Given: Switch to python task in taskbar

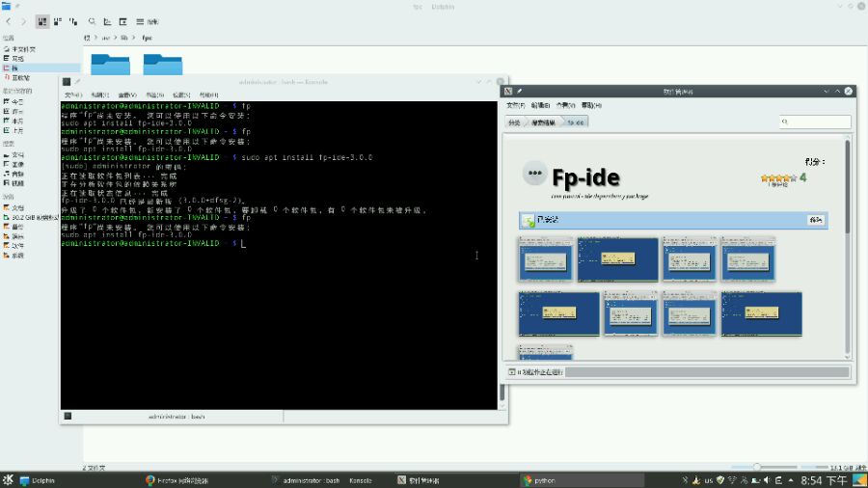Looking at the screenshot, I should 582,480.
